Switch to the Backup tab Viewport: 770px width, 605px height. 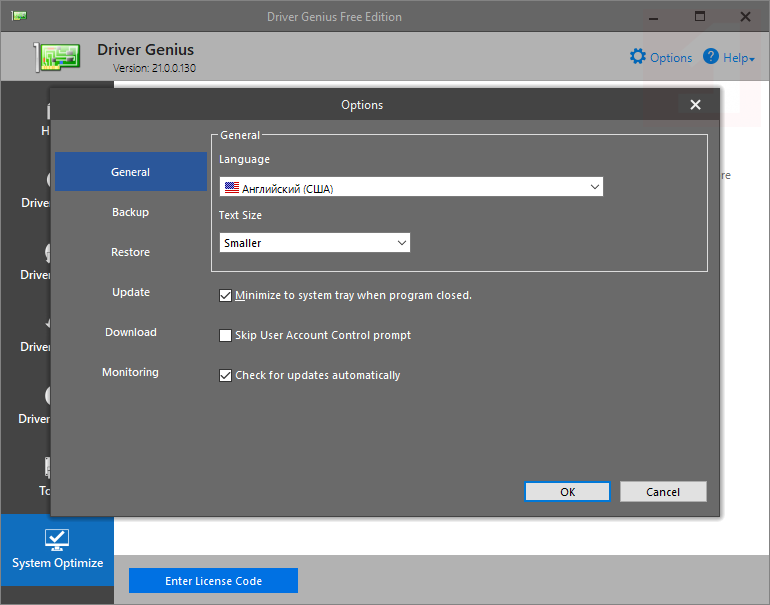pos(130,212)
